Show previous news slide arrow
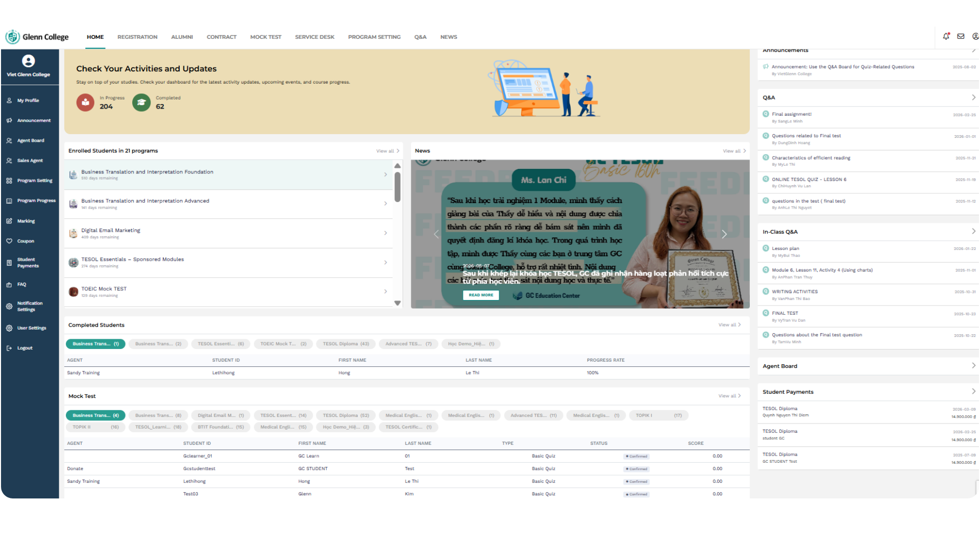Viewport: 980px width, 551px height. coord(436,234)
